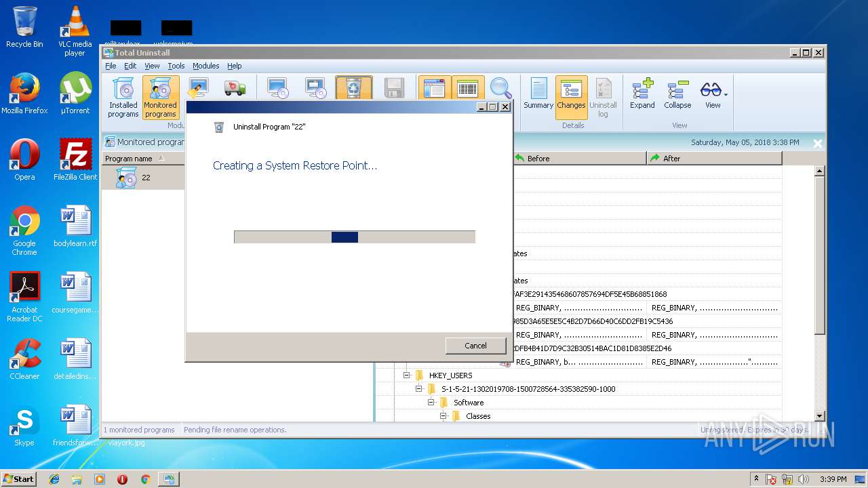Viewport: 868px width, 488px height.
Task: Click Internet Explorer taskbar icon
Action: click(54, 479)
